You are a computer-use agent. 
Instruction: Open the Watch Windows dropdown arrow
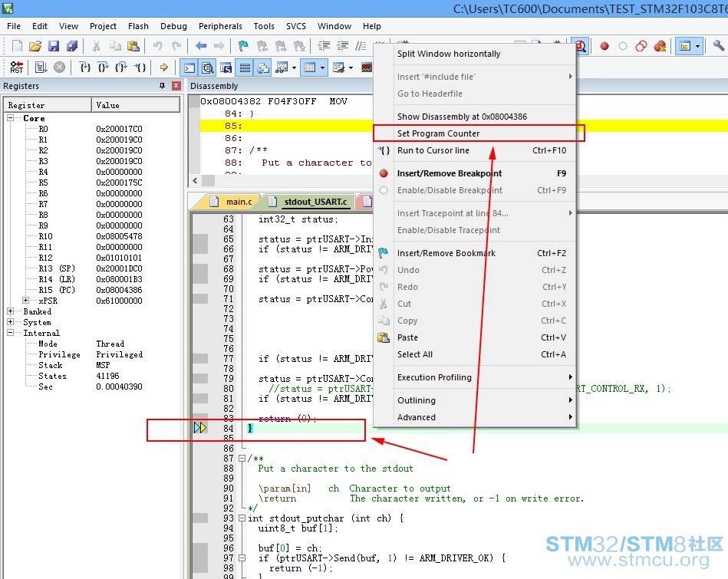(295, 67)
